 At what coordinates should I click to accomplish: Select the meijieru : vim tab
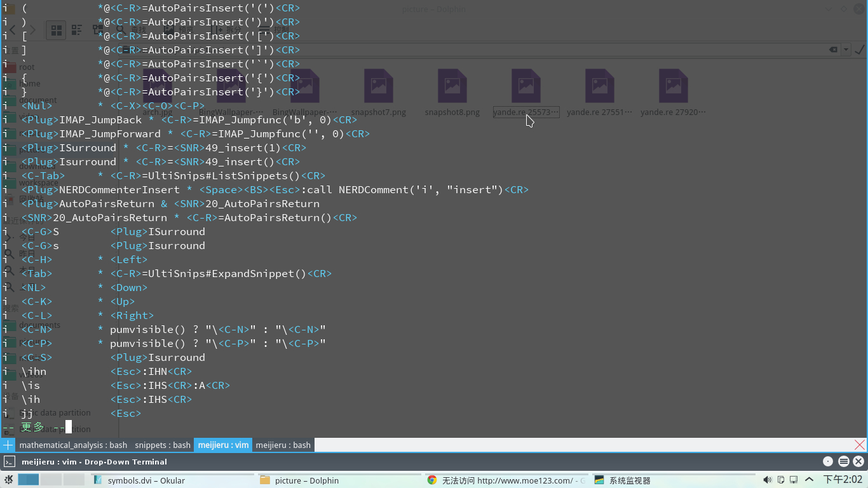pyautogui.click(x=223, y=445)
